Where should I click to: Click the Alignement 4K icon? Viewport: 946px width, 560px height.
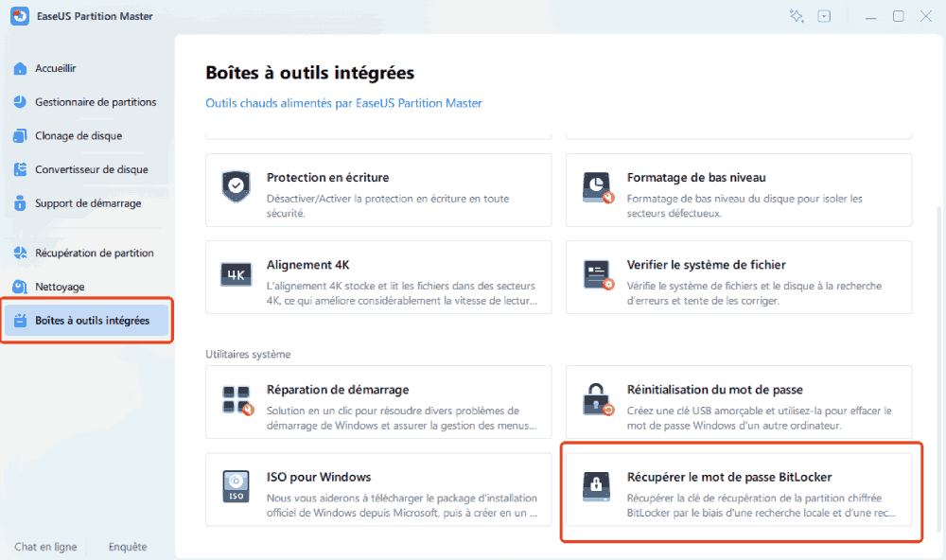coord(236,275)
